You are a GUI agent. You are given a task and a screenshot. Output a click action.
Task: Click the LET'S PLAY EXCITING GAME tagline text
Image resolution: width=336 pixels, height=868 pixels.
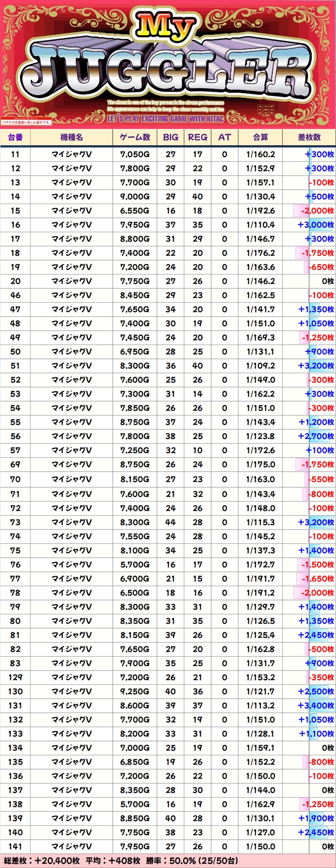point(166,119)
